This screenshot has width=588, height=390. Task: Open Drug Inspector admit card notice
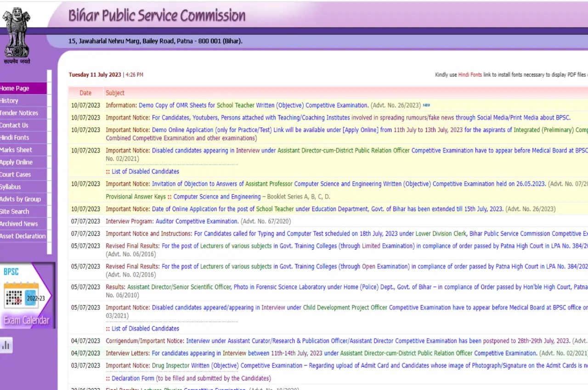click(x=370, y=366)
